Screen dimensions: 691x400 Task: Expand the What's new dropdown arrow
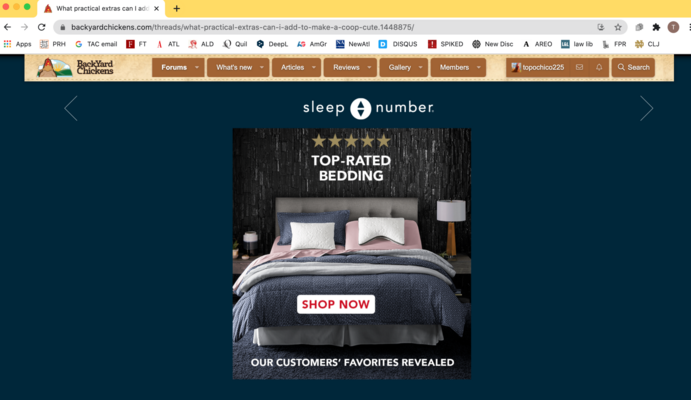(262, 67)
